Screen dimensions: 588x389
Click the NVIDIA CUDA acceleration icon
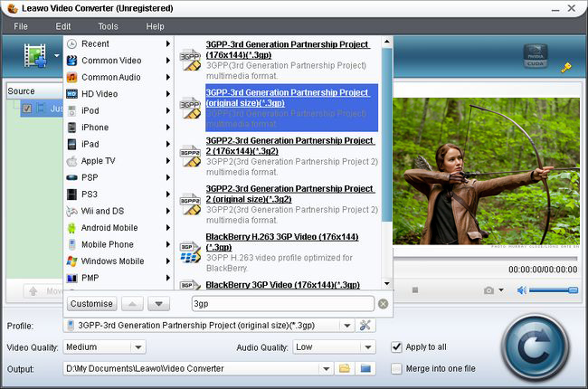(x=536, y=56)
